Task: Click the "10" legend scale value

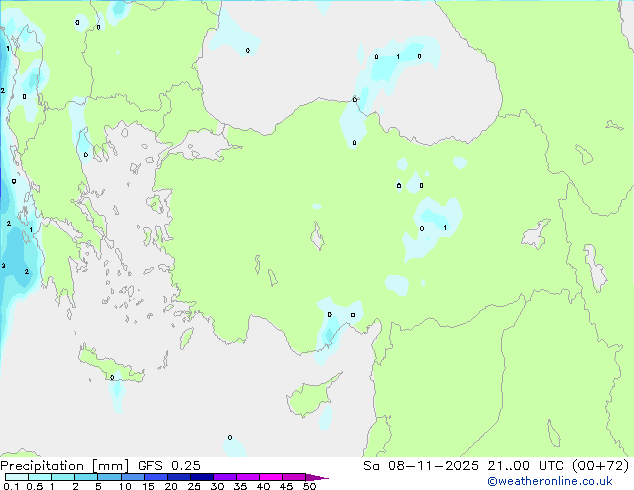Action: [x=125, y=486]
